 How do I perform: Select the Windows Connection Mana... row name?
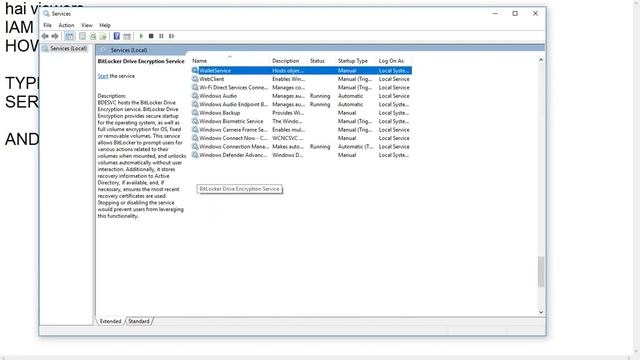(233, 147)
